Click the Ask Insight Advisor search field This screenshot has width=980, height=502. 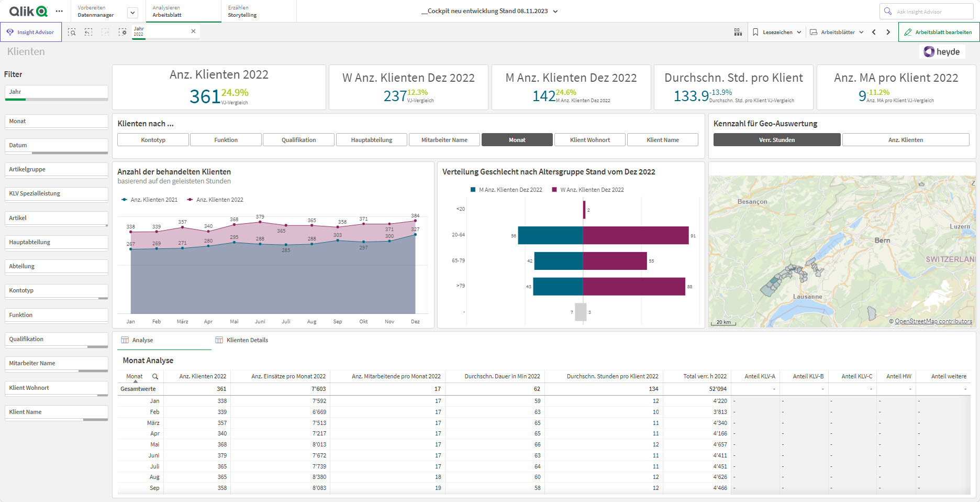coord(927,12)
